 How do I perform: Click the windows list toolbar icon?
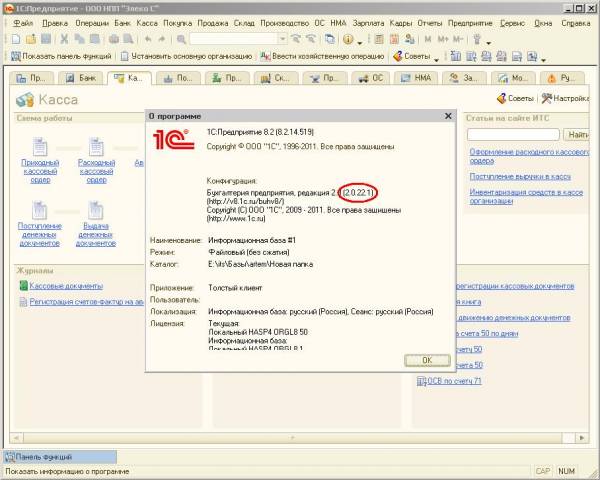coord(329,39)
